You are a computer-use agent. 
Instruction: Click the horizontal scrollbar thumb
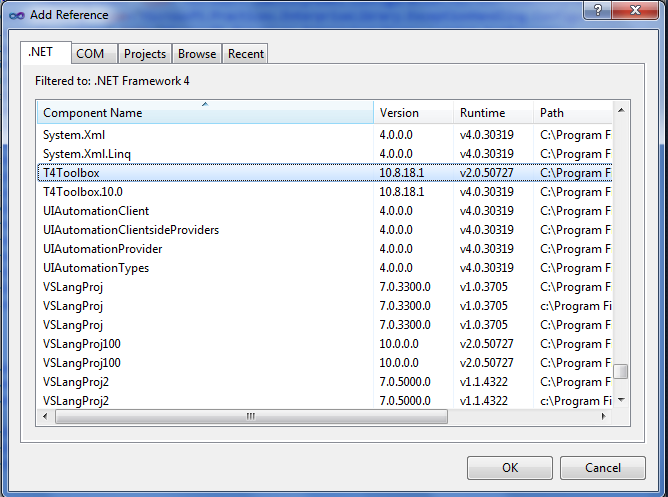251,417
